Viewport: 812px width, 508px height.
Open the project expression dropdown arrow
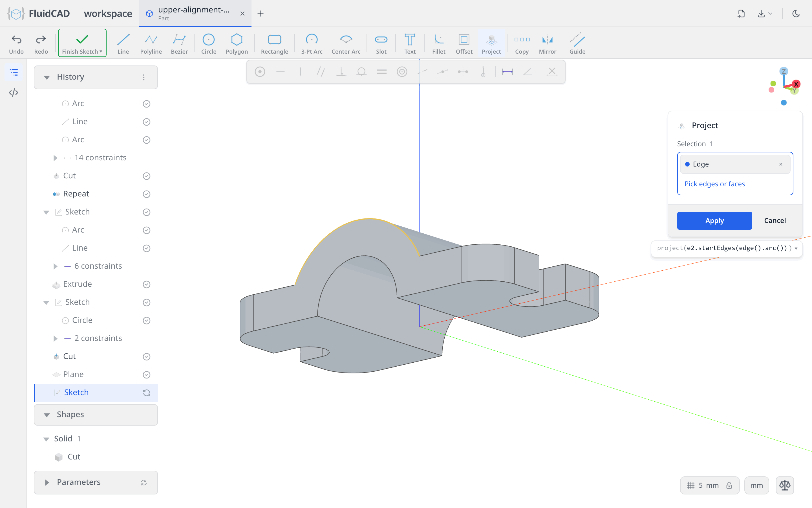tap(796, 248)
